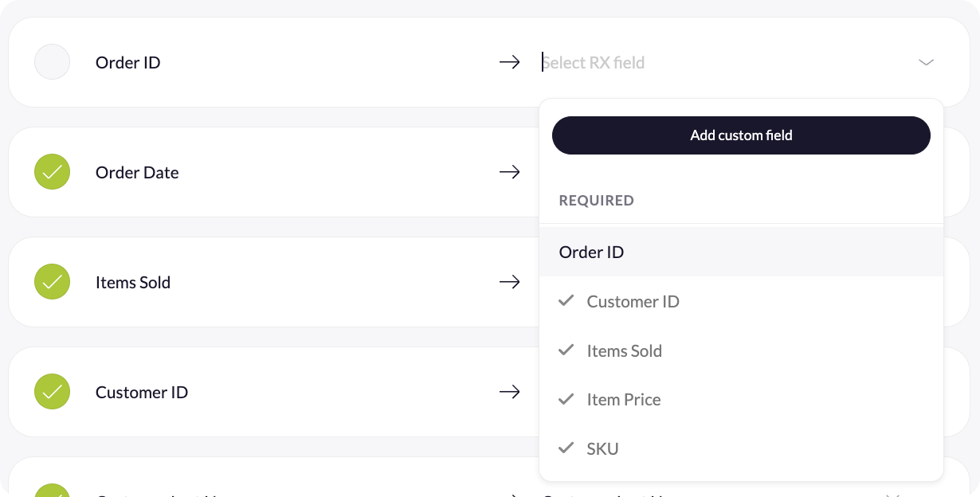Collapse the dropdown using the chevron arrow
Viewport: 980px width, 497px height.
click(926, 62)
